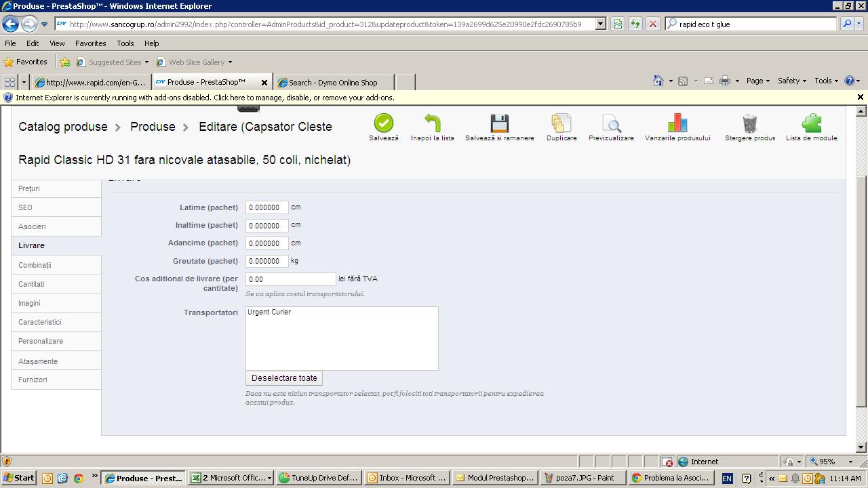View Vanzarile produsului chart icon
This screenshot has width=868, height=488.
coord(677,123)
